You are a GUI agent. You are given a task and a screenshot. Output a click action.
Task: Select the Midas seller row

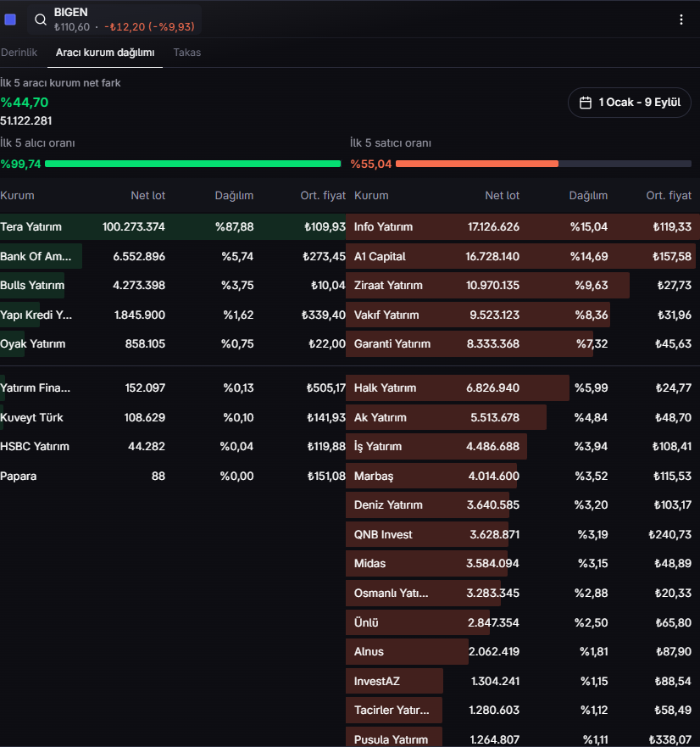(x=523, y=564)
